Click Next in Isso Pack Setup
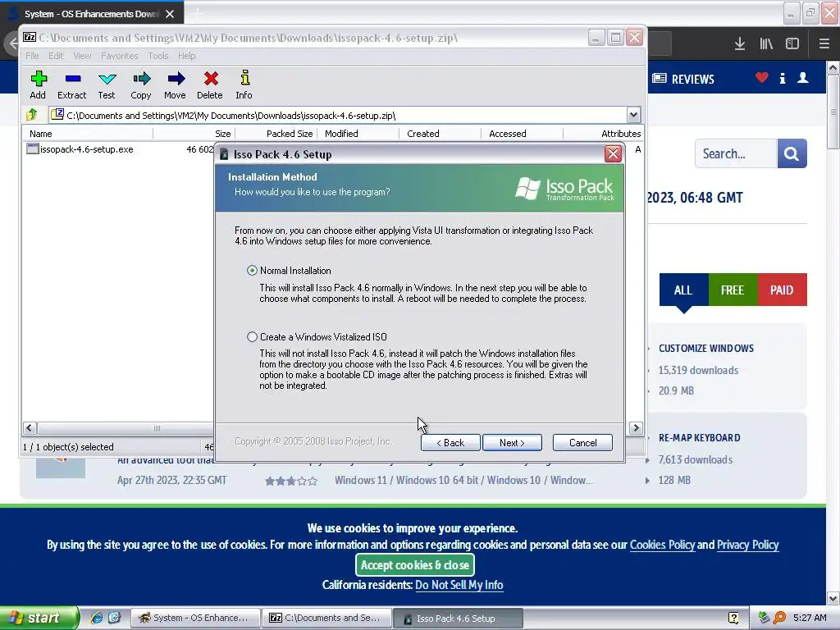 512,442
